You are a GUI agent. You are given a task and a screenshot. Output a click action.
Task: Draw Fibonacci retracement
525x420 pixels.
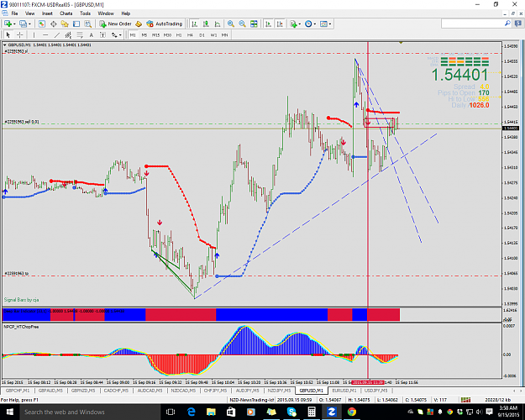click(80, 34)
